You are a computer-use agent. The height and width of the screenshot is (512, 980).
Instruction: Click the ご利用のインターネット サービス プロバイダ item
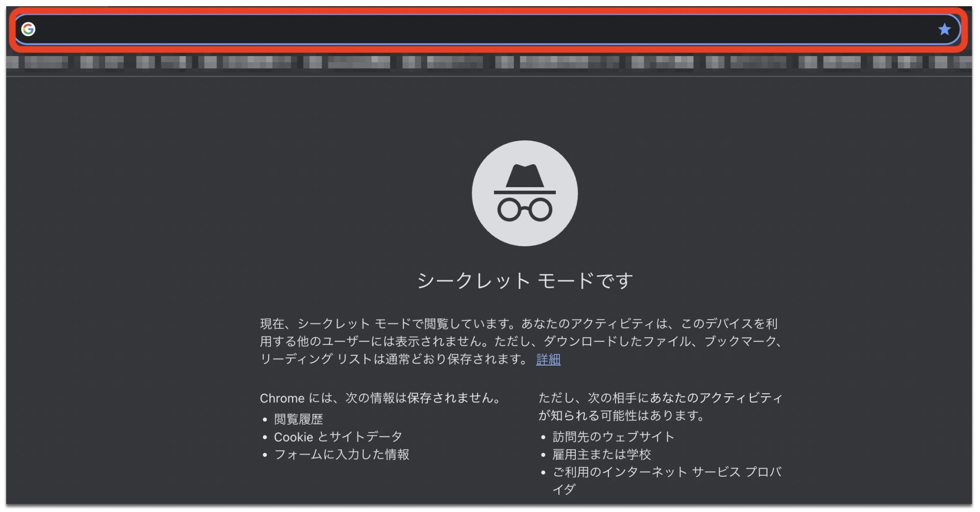666,473
